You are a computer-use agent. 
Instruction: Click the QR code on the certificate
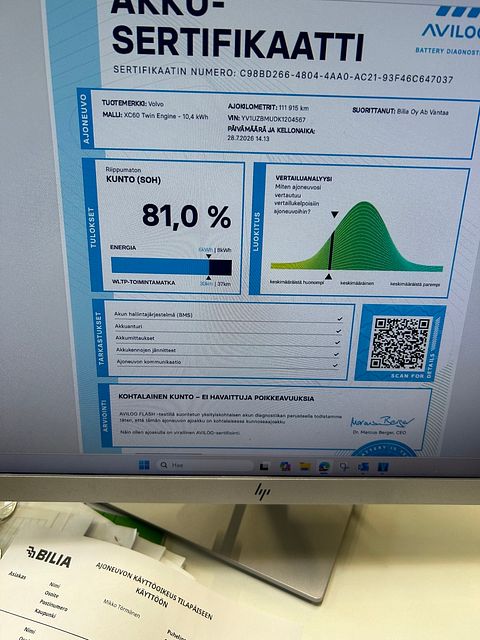pyautogui.click(x=400, y=343)
